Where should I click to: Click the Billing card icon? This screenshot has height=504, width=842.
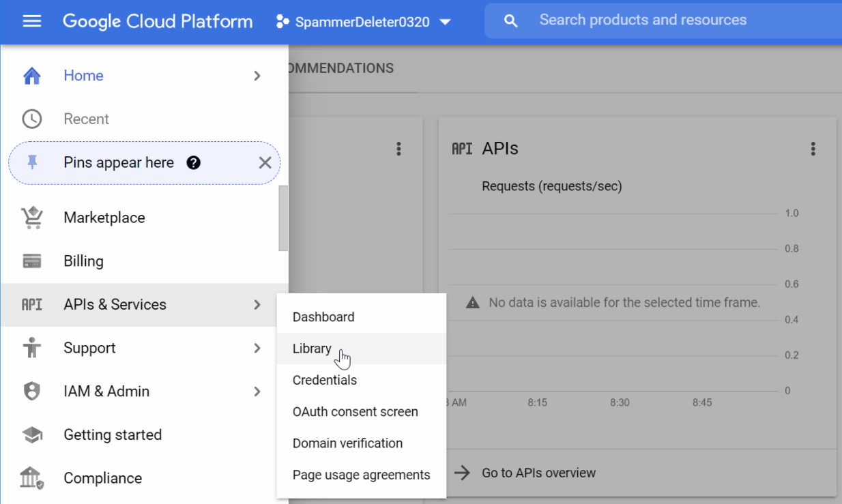click(32, 261)
